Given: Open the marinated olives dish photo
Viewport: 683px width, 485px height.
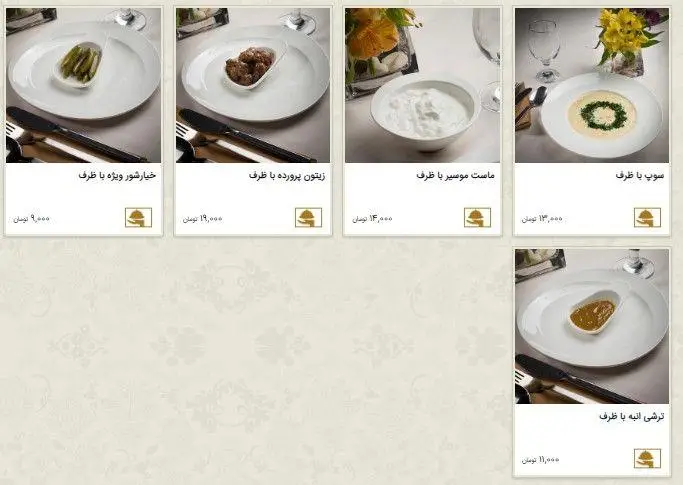Looking at the screenshot, I should [253, 85].
